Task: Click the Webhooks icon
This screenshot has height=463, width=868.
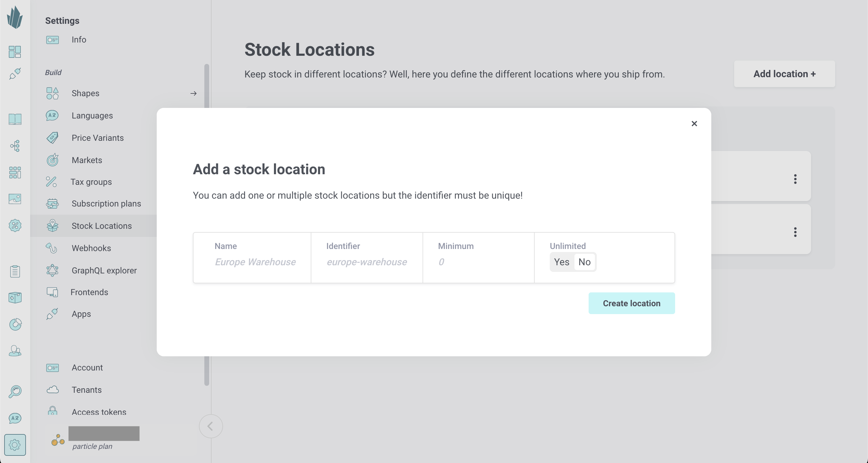Action: (52, 248)
